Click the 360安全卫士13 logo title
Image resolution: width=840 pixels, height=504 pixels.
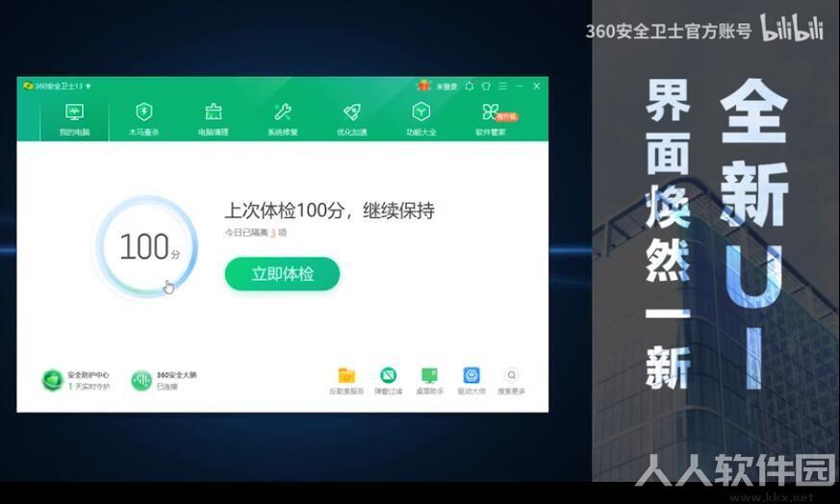pyautogui.click(x=54, y=86)
